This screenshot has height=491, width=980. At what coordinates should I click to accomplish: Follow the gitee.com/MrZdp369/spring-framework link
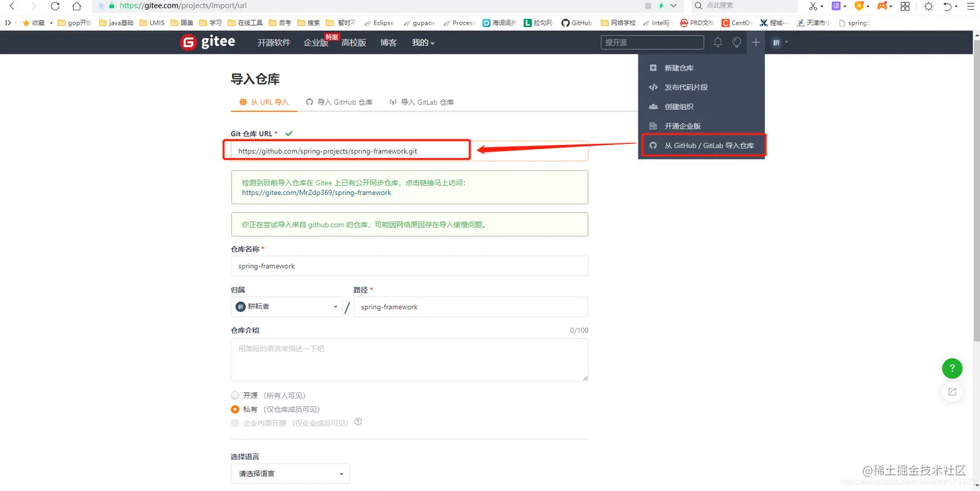pos(316,192)
